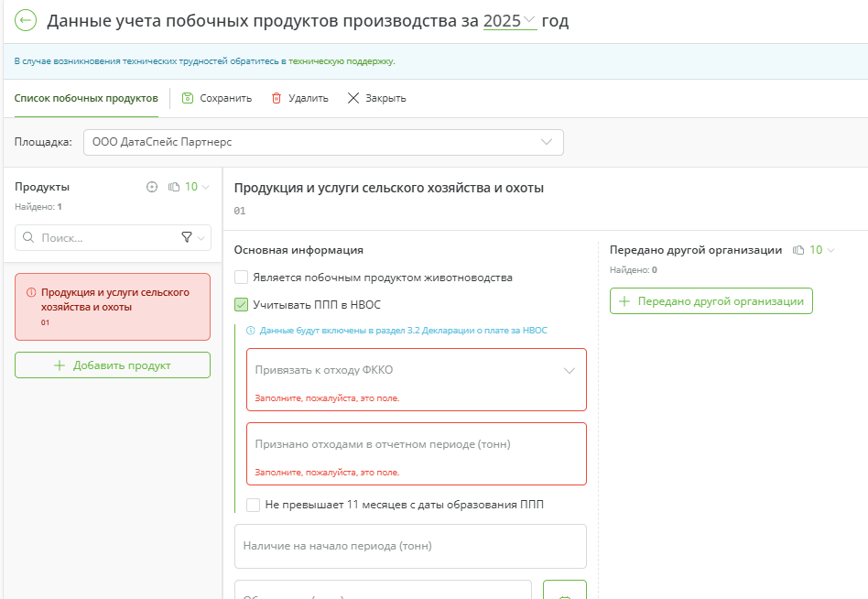This screenshot has height=599, width=868.
Task: Click the Save (Сохранить) disk icon
Action: pyautogui.click(x=188, y=98)
